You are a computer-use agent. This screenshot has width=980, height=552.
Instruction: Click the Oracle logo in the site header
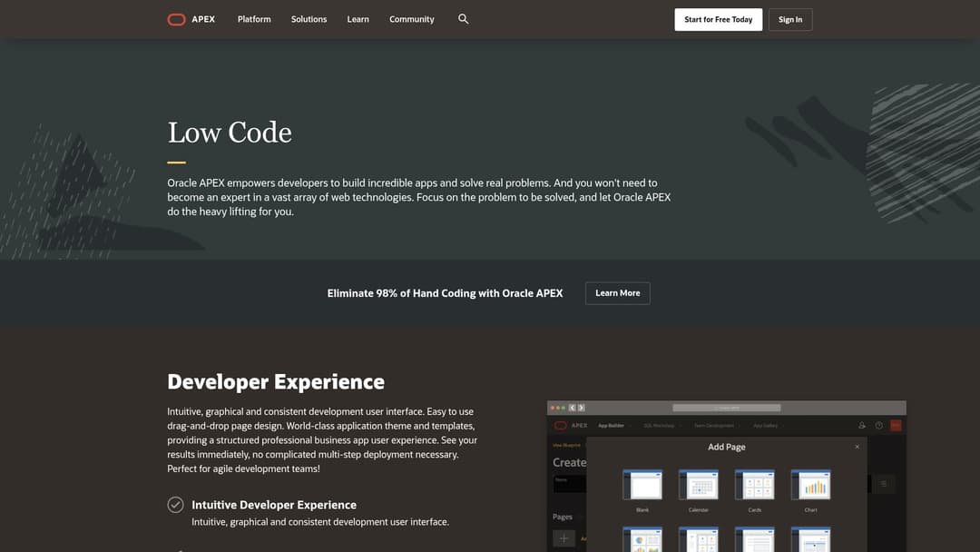tap(176, 19)
